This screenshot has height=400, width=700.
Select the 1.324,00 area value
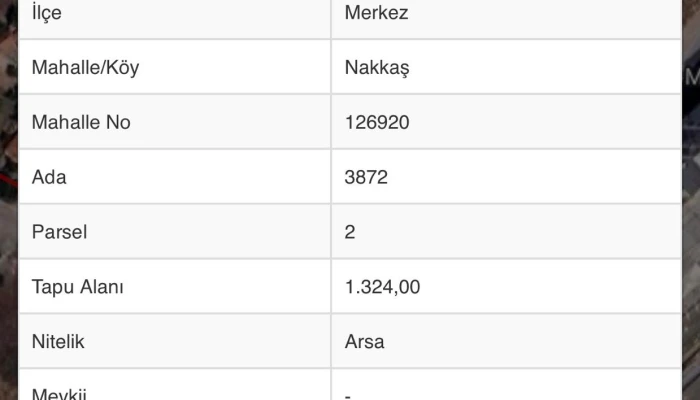tap(382, 287)
